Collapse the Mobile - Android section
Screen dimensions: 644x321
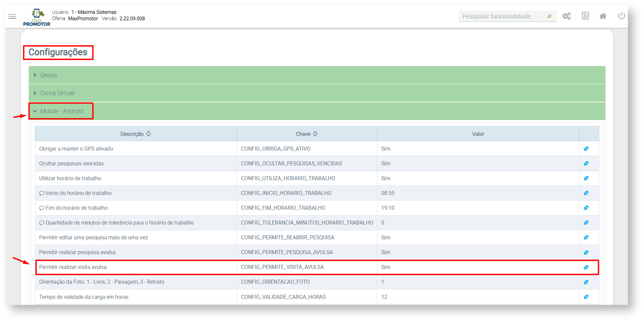coord(317,111)
